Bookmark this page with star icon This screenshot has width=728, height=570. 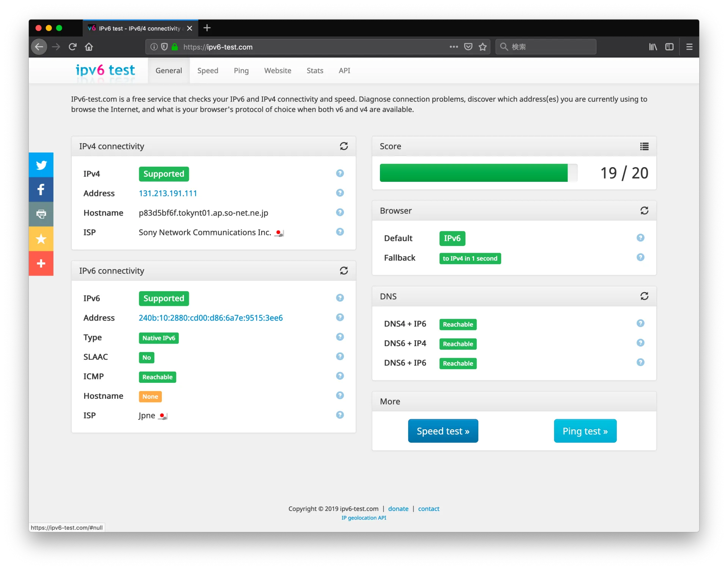(482, 47)
